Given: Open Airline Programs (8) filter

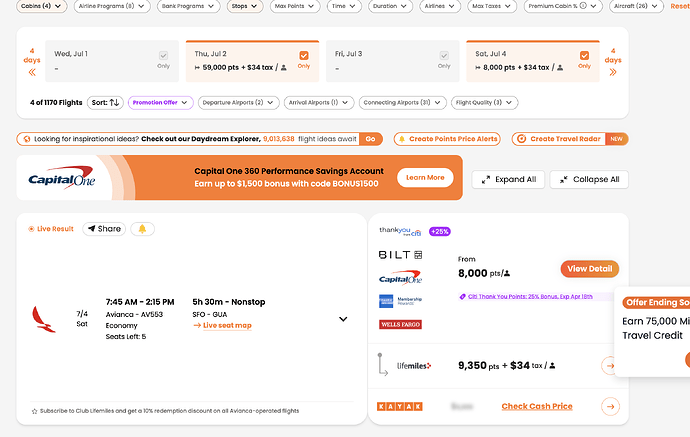Looking at the screenshot, I should coord(112,6).
